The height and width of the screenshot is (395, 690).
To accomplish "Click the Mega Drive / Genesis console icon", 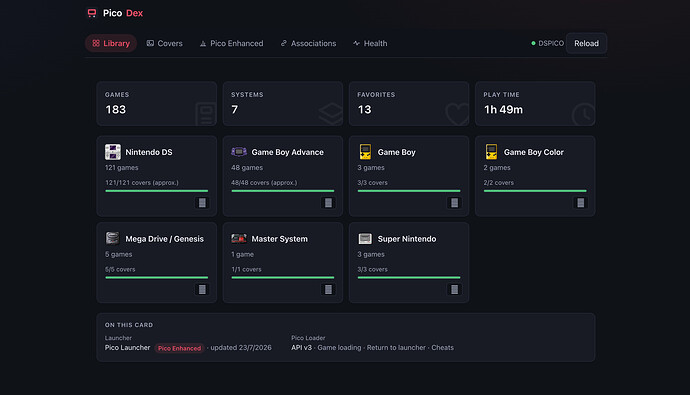I will coord(113,238).
